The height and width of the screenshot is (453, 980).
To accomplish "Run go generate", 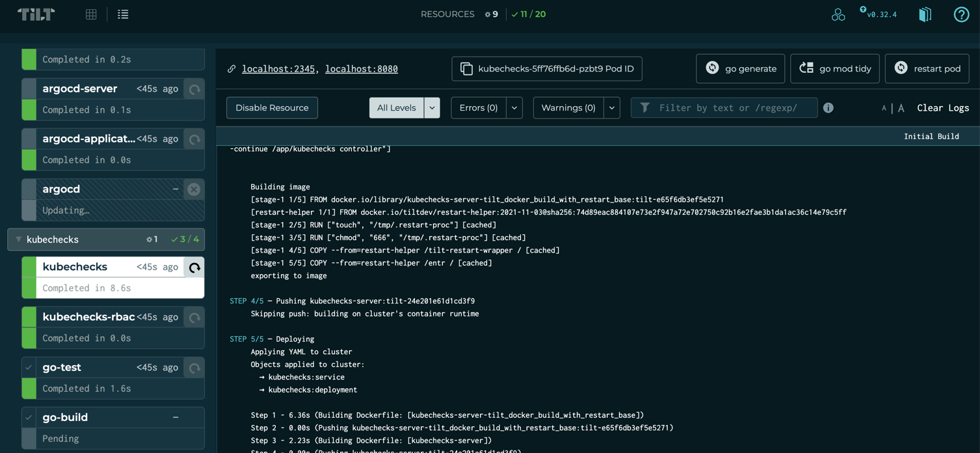I will (x=740, y=68).
